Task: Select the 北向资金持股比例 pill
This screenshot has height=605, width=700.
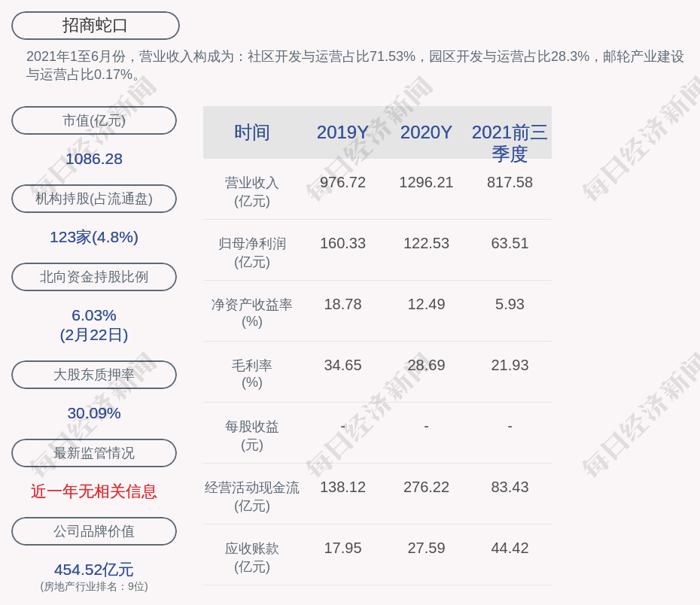Action: tap(94, 277)
